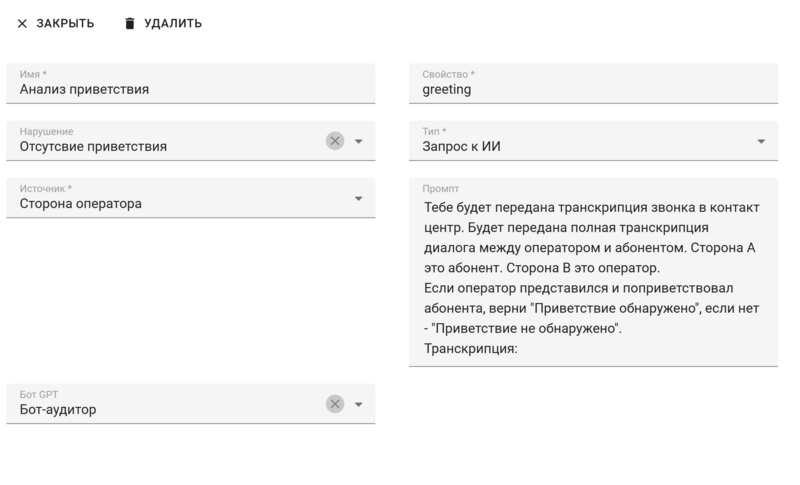
Task: Click the Свойство field containing greeting
Action: pos(592,89)
